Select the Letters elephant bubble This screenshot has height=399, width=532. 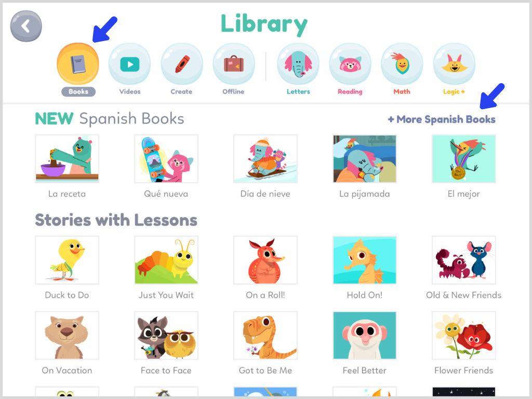click(298, 64)
